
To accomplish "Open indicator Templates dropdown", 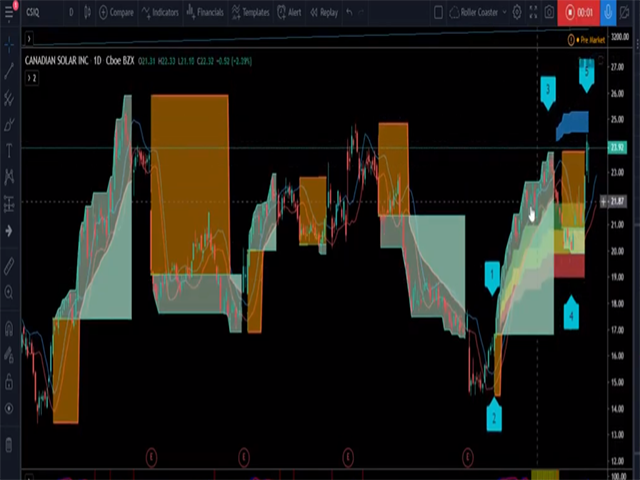I will click(251, 13).
